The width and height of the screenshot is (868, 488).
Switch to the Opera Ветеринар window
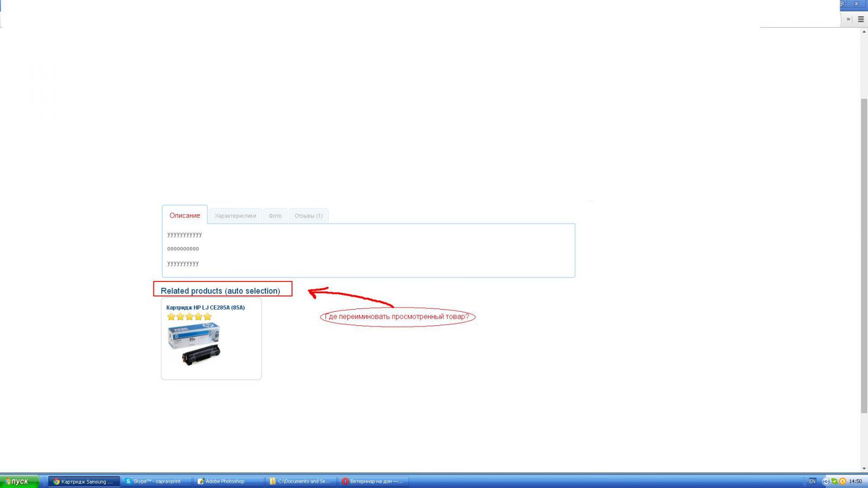click(373, 481)
